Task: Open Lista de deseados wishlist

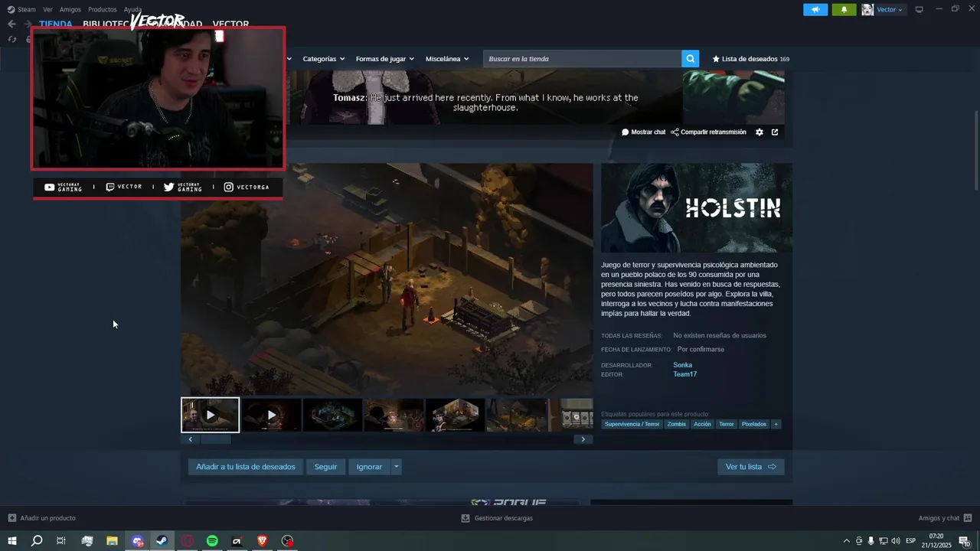Action: 751,59
